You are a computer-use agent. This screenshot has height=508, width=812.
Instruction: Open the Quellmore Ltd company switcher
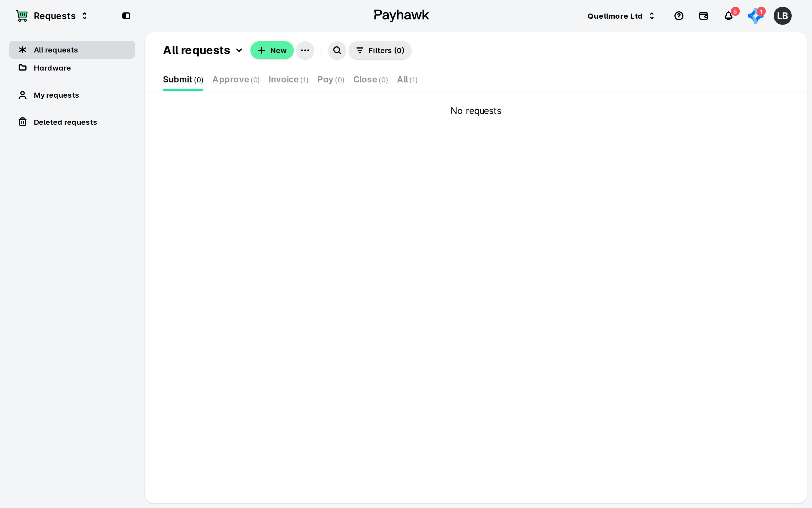click(621, 16)
